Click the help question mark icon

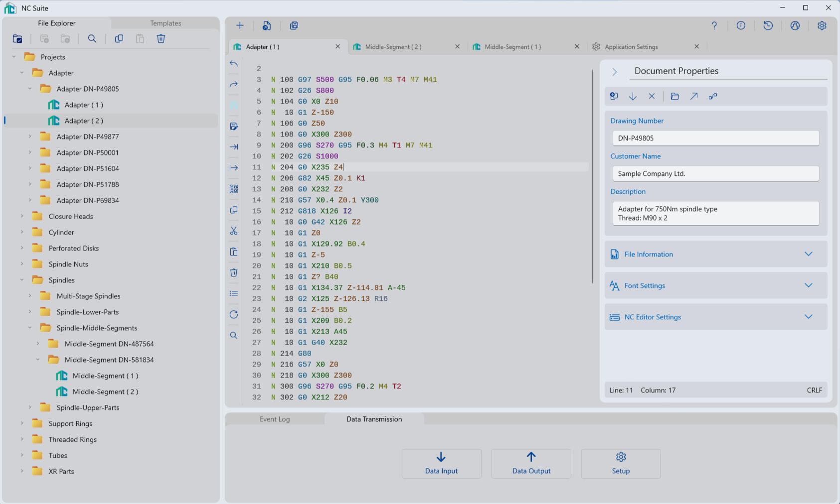714,26
